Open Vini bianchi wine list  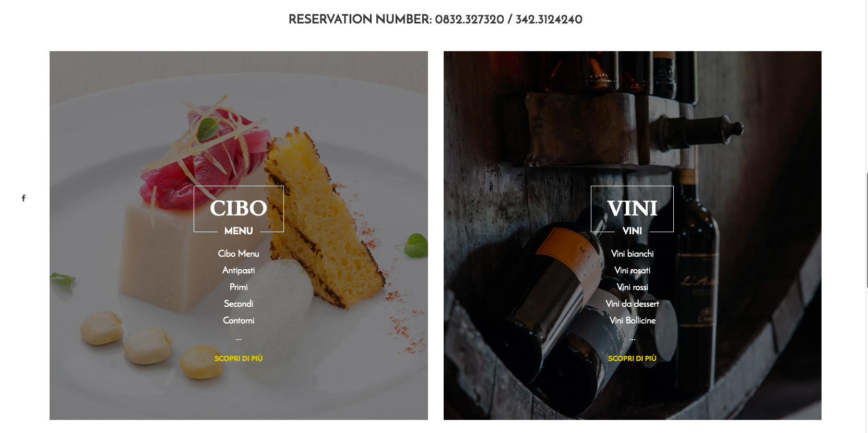pos(632,254)
